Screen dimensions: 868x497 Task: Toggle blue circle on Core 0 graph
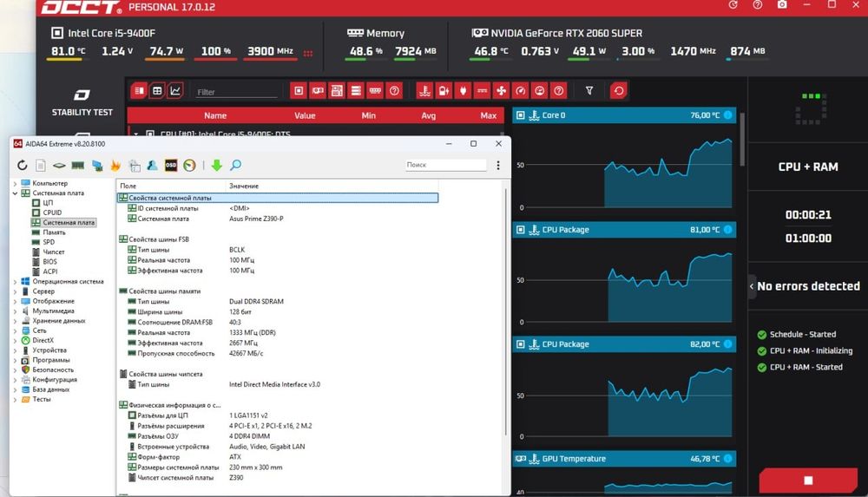[x=728, y=115]
